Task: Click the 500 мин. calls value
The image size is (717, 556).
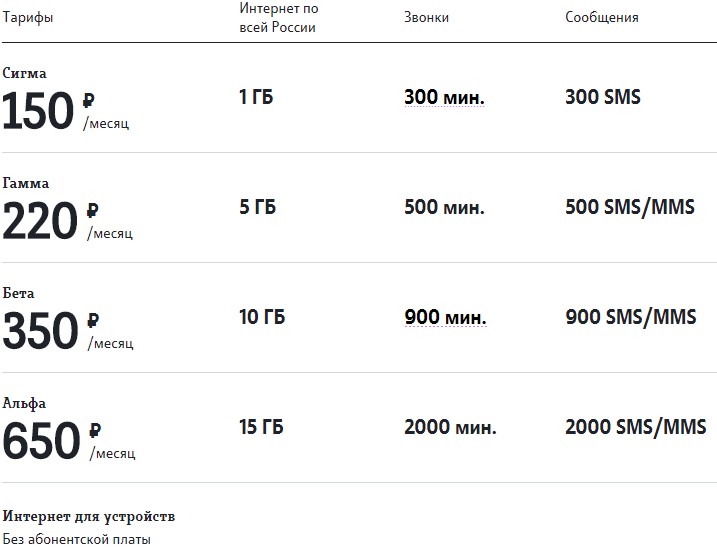Action: 444,207
